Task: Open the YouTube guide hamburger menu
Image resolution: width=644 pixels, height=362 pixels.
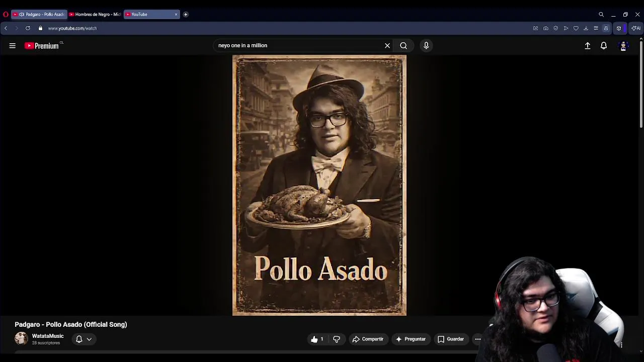Action: (13, 46)
